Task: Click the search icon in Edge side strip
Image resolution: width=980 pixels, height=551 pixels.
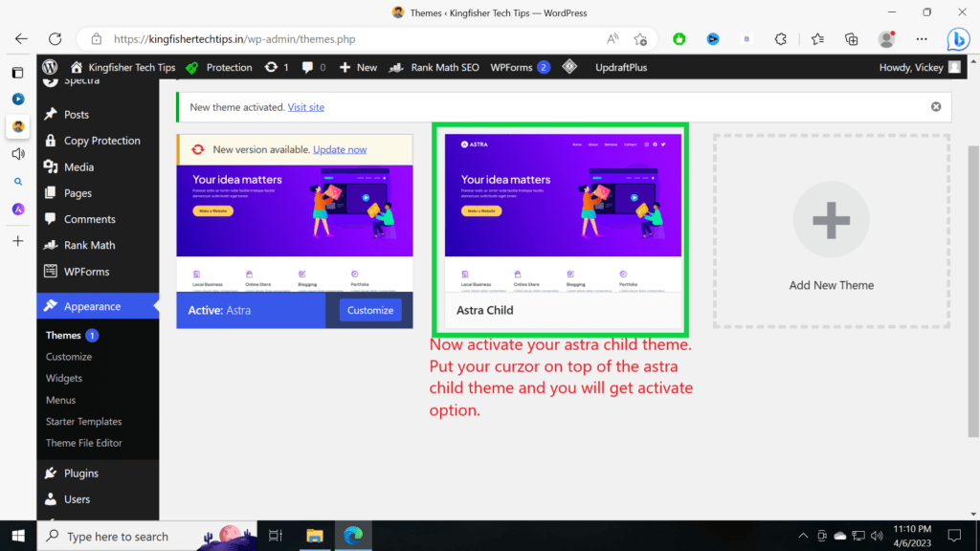Action: click(18, 182)
